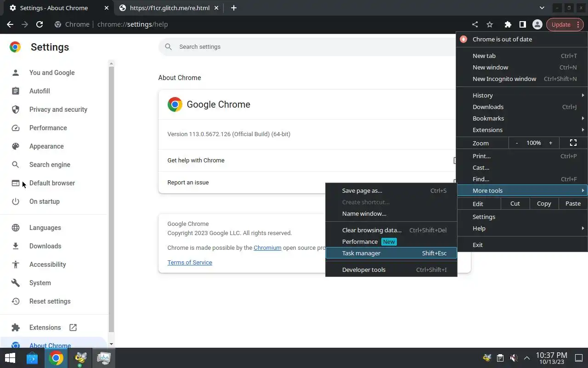Click the browser back arrow

coord(10,24)
